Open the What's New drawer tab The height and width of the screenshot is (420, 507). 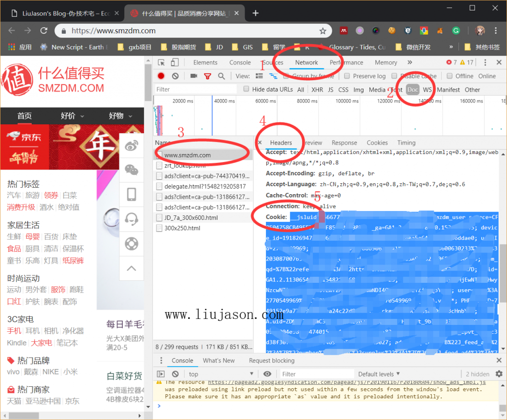219,361
